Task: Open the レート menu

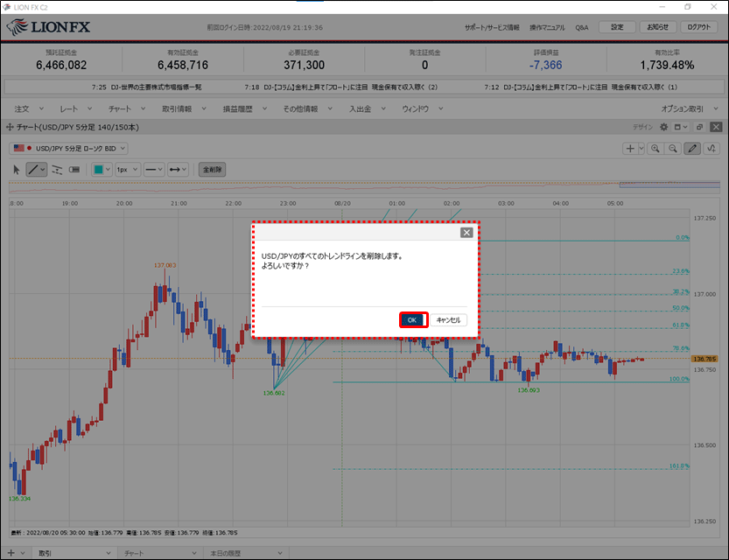Action: 76,108
